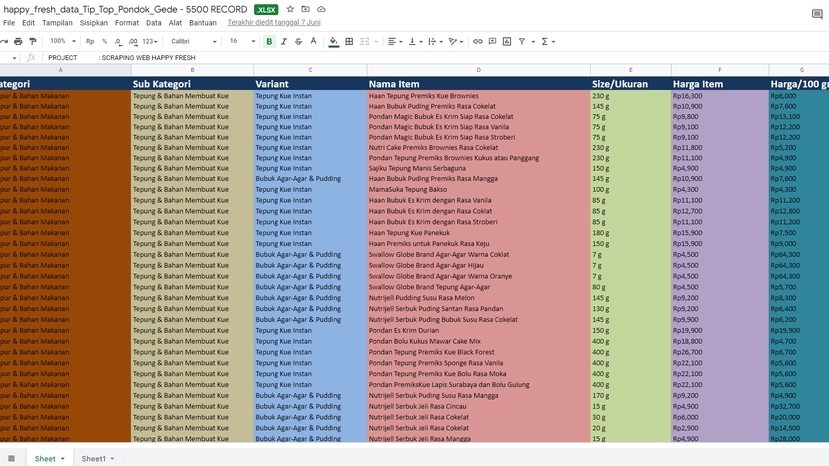Viewport: 829px width, 466px height.
Task: Open text wrapping options
Action: pyautogui.click(x=436, y=41)
